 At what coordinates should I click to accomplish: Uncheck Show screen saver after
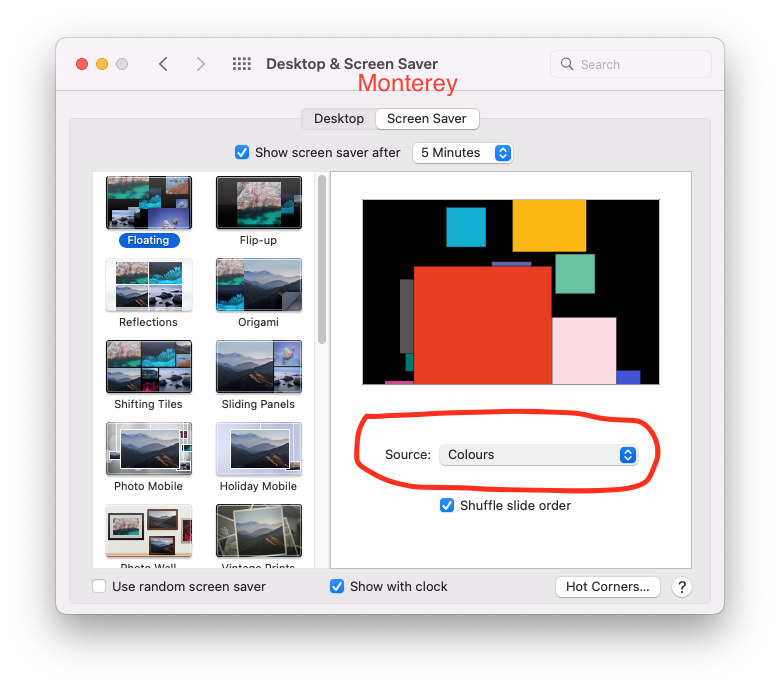[242, 152]
